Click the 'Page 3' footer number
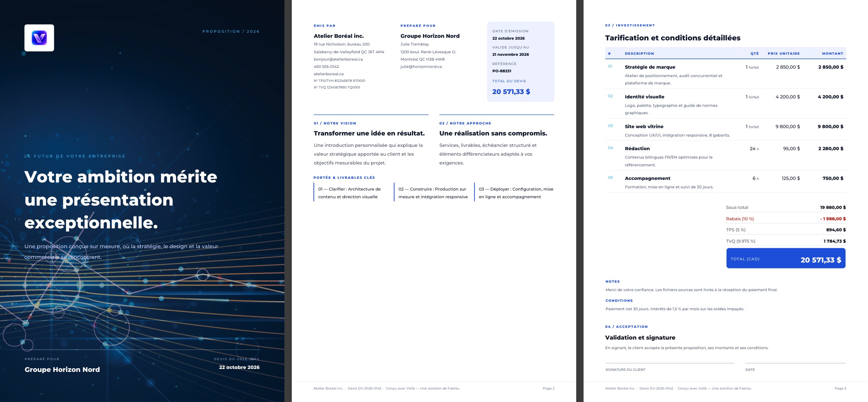The image size is (868, 402). 840,388
